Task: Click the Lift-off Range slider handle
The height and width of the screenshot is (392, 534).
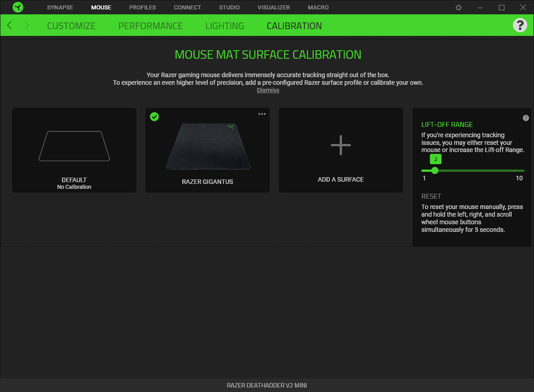Action: click(x=434, y=170)
